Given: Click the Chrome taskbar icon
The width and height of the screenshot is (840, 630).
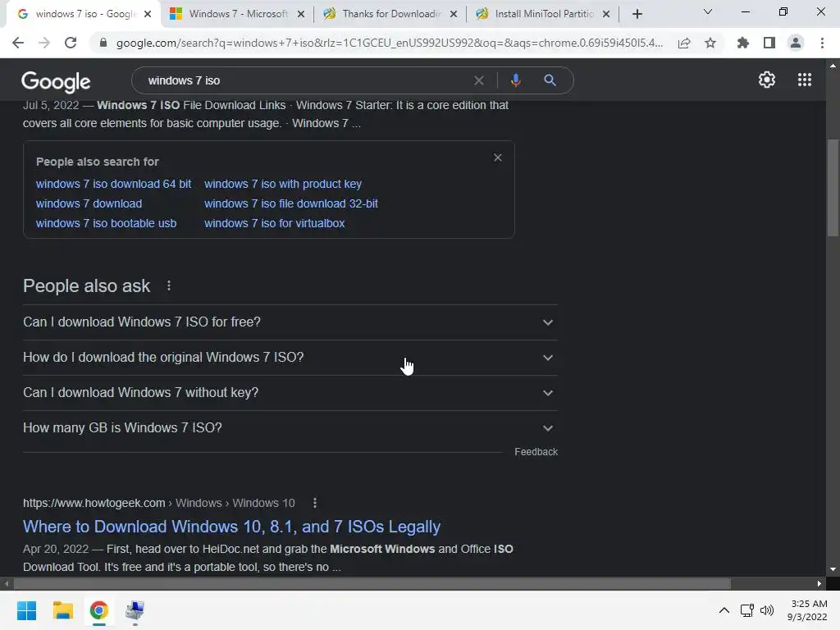Looking at the screenshot, I should click(98, 610).
